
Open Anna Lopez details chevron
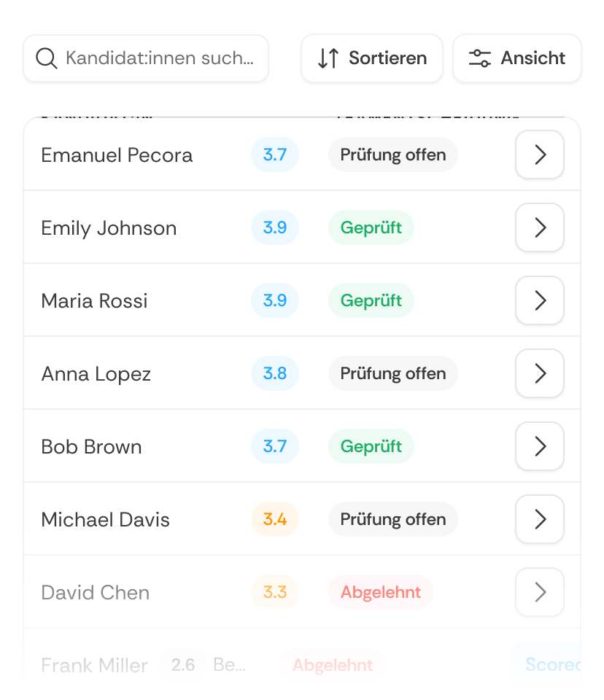pos(540,373)
